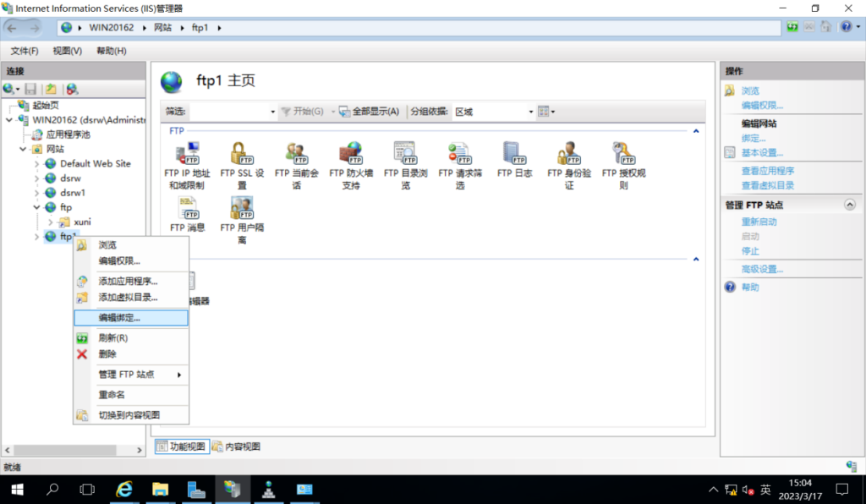
Task: Click 基本设置... link in 操作 pane
Action: point(762,153)
